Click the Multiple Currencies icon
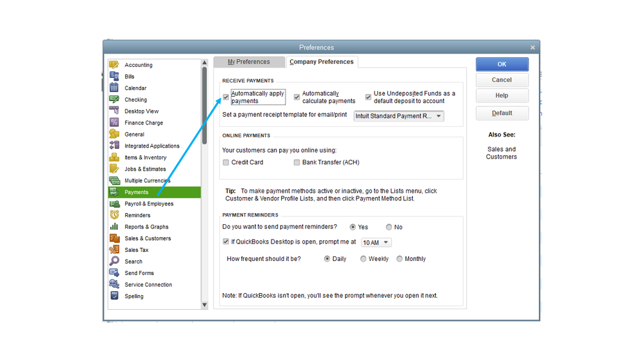This screenshot has height=362, width=644. click(x=114, y=180)
